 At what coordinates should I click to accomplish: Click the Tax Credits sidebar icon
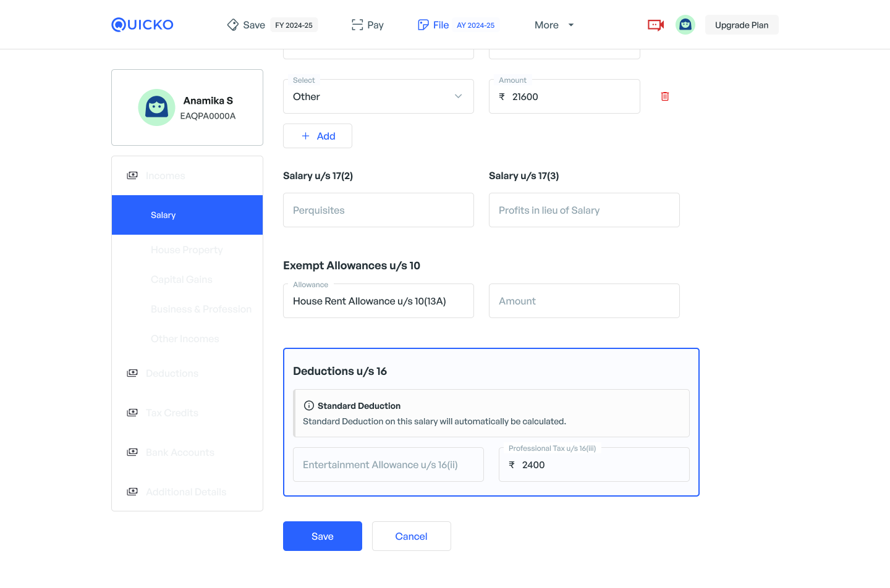pos(132,413)
